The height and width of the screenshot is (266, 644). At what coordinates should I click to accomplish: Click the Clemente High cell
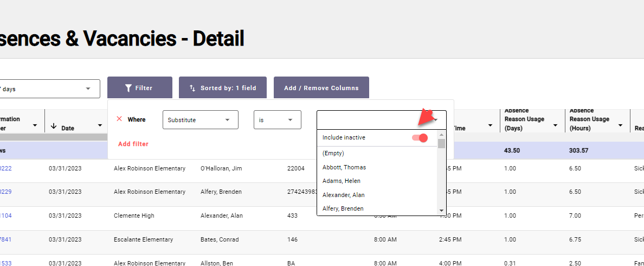[134, 216]
